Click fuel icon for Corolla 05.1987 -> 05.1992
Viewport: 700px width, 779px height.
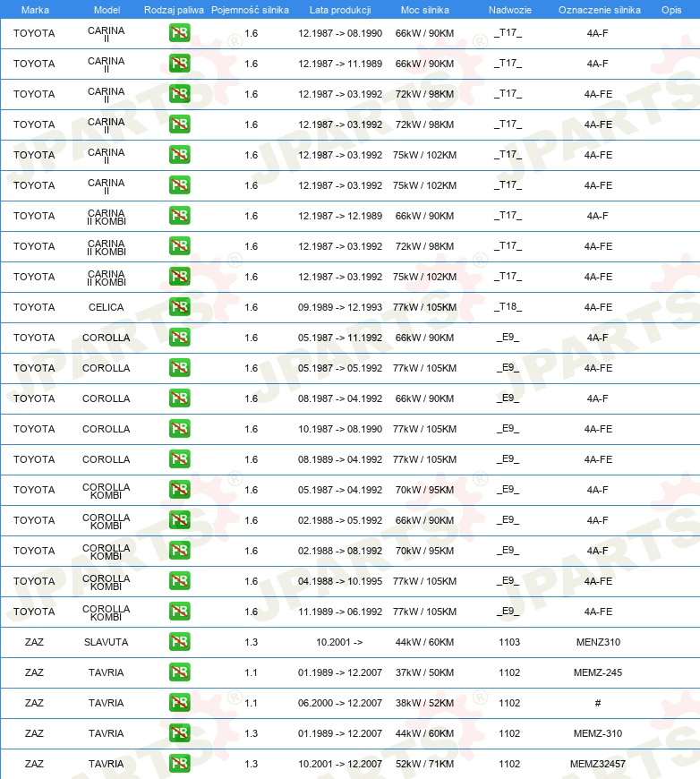click(179, 368)
